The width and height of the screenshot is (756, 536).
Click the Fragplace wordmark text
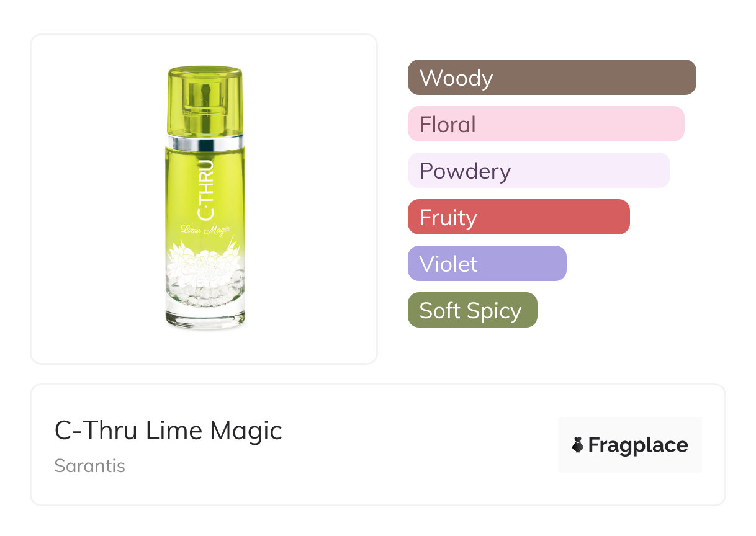638,445
